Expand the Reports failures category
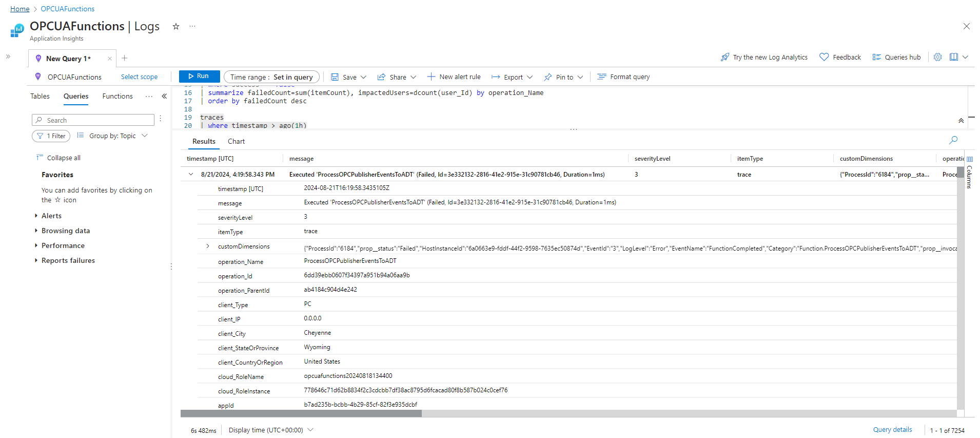Viewport: 980px width, 438px height. pos(68,260)
